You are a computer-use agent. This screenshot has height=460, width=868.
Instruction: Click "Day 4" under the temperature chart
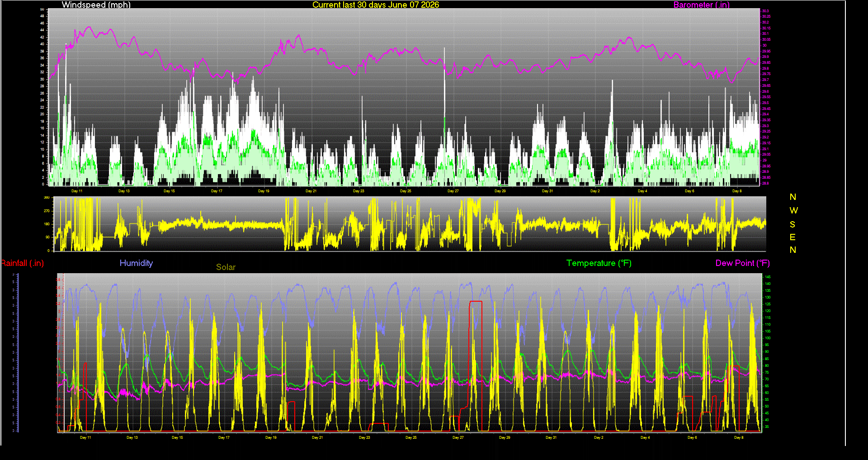pyautogui.click(x=645, y=438)
